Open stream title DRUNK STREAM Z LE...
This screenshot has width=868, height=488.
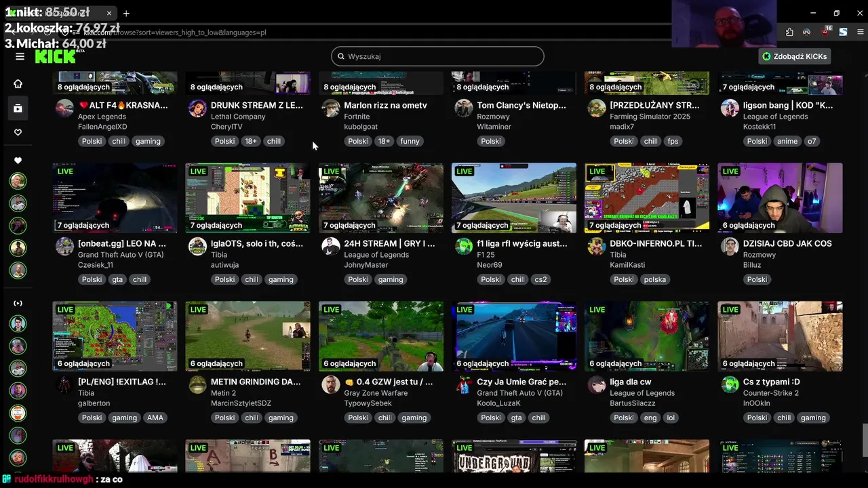tap(256, 105)
